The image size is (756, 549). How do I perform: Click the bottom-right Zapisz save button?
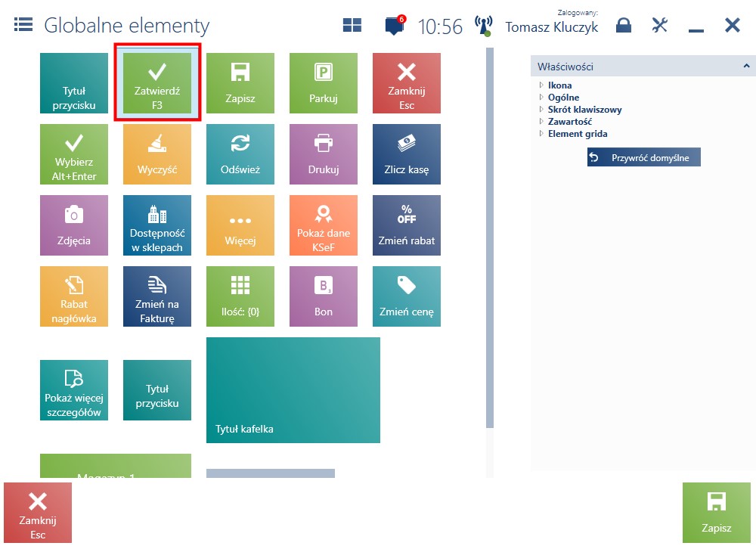point(717,513)
